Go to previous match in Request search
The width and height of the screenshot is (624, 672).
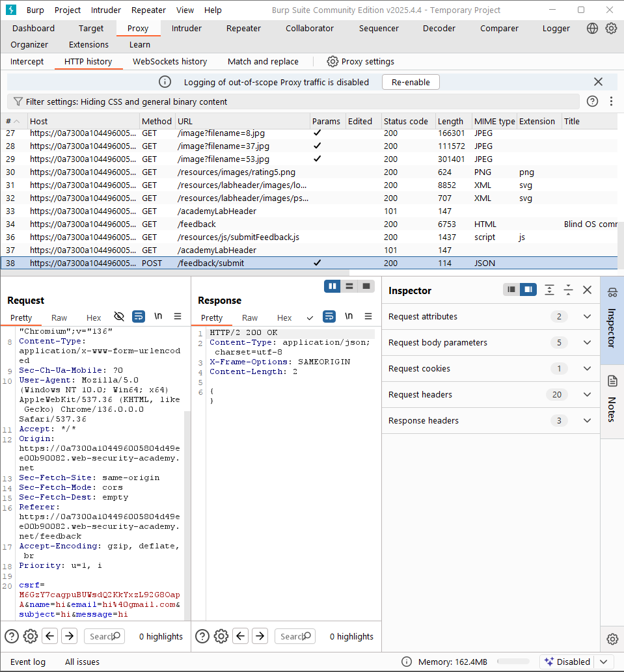[50, 636]
